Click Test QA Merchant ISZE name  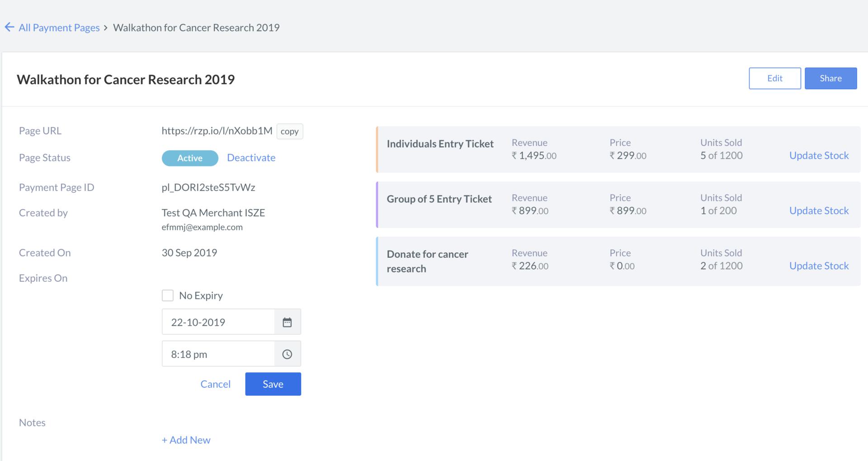point(213,213)
